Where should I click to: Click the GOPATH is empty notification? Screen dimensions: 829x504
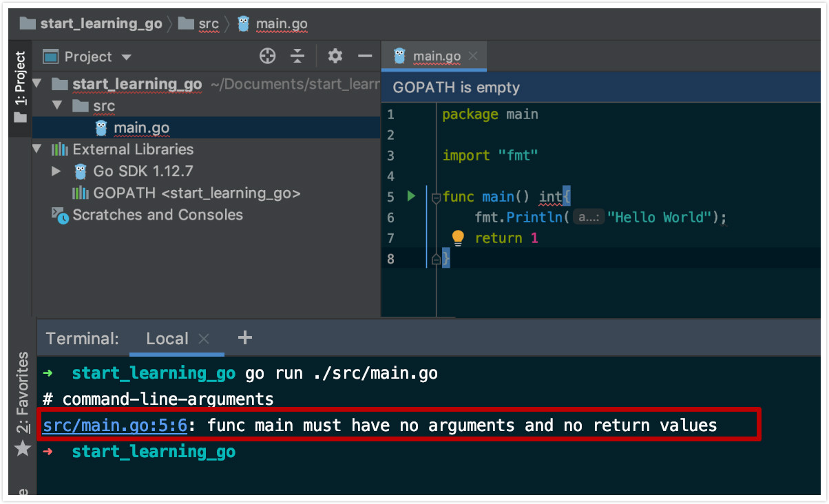pos(456,88)
